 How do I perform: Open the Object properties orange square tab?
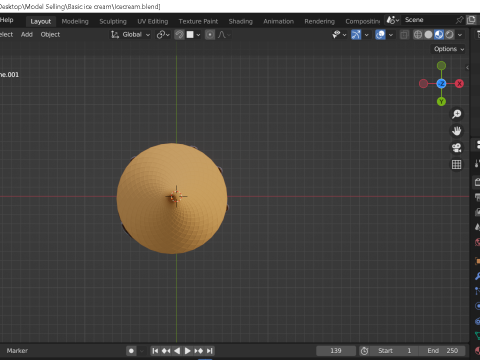pos(477,261)
